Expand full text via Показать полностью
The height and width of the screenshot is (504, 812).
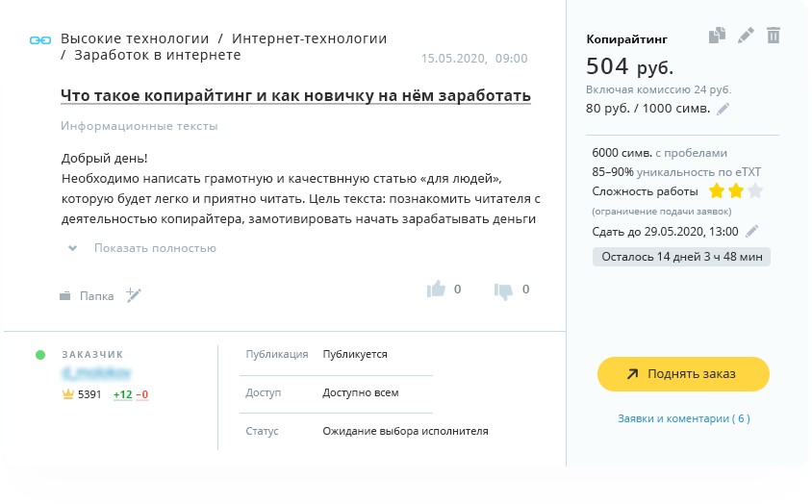pyautogui.click(x=154, y=248)
